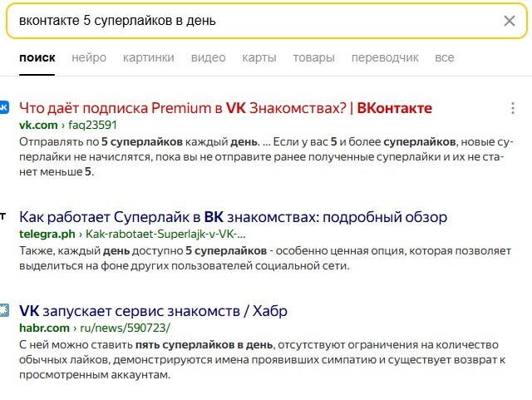Open 'Как работает Суперлайк в ВК знакомствах' result
The image size is (532, 400).
coord(233,217)
